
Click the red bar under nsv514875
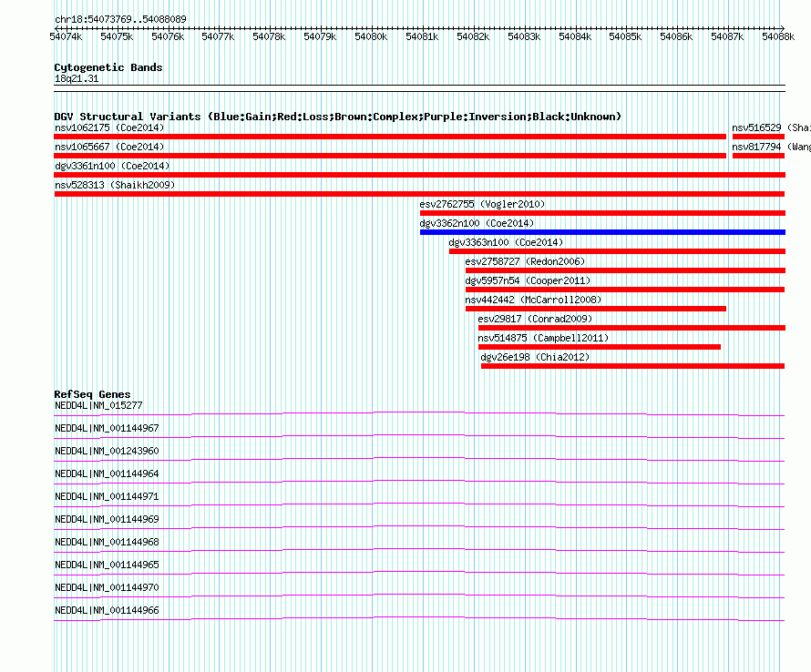(x=600, y=347)
